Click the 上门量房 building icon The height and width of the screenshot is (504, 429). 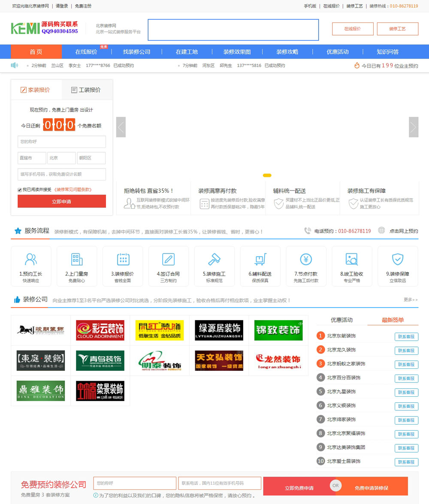coord(77,259)
